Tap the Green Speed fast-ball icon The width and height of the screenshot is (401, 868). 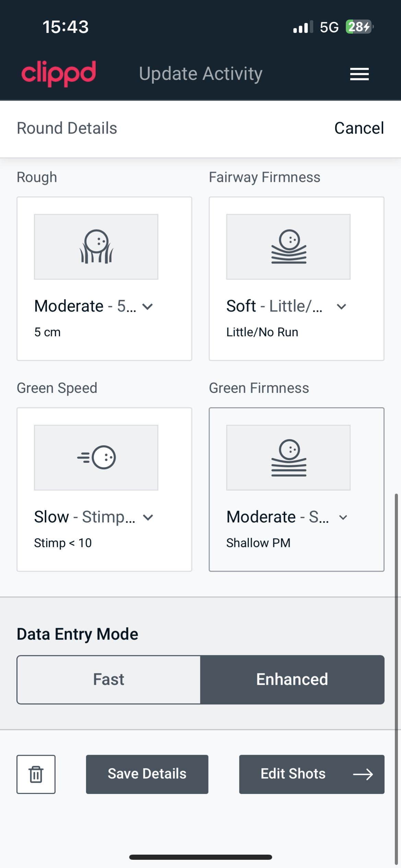[96, 457]
